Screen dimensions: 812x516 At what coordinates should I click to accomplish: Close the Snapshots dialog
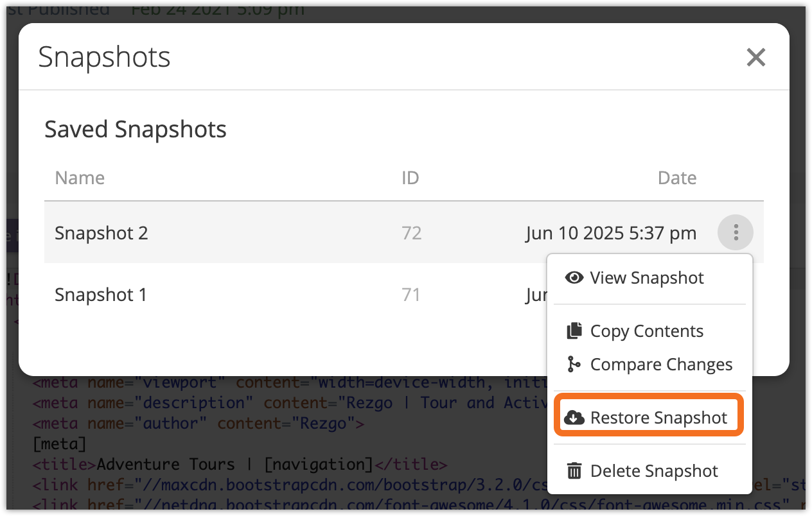tap(756, 58)
